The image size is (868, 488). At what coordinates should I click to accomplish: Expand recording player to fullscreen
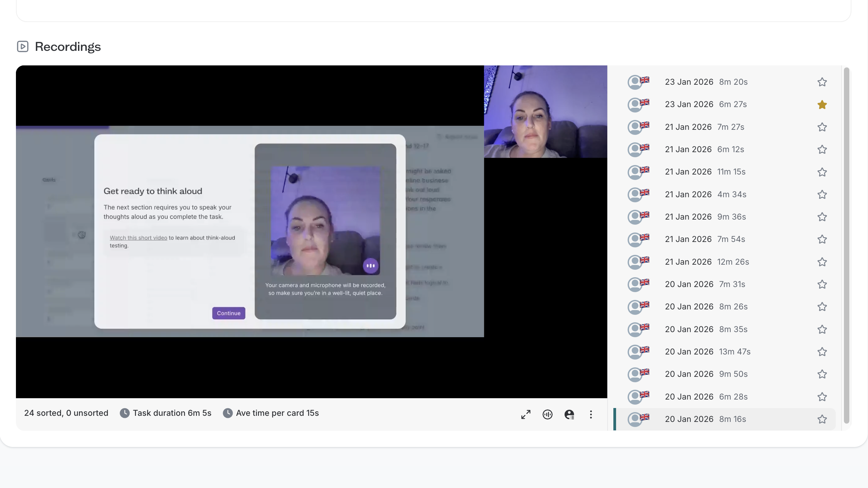526,414
